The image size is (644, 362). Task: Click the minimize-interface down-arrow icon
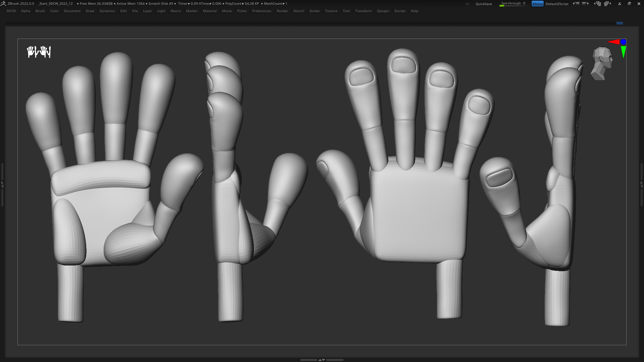(619, 3)
